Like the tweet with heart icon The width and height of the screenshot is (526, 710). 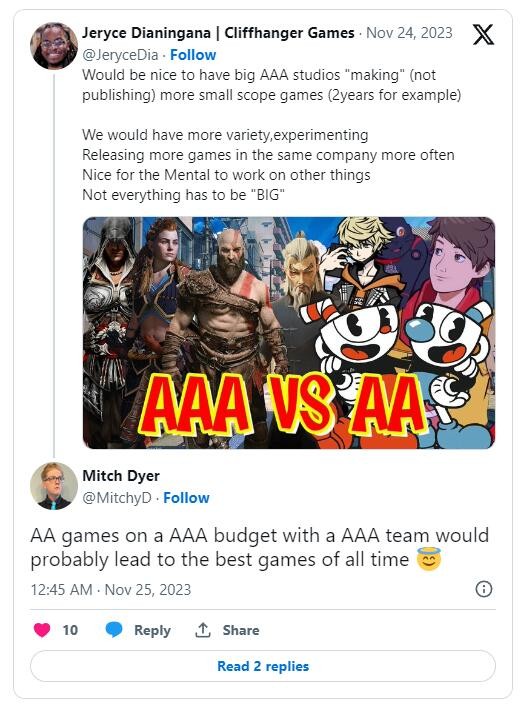(x=42, y=630)
